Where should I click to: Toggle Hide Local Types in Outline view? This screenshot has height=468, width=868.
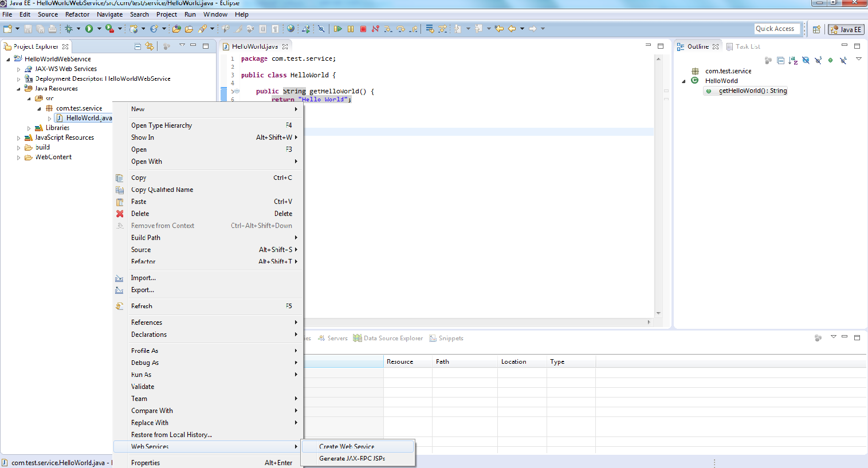pos(843,60)
